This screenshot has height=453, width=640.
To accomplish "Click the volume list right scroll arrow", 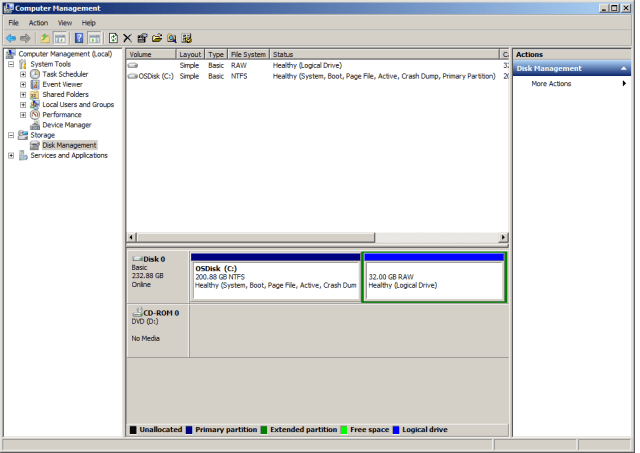I will pyautogui.click(x=503, y=237).
